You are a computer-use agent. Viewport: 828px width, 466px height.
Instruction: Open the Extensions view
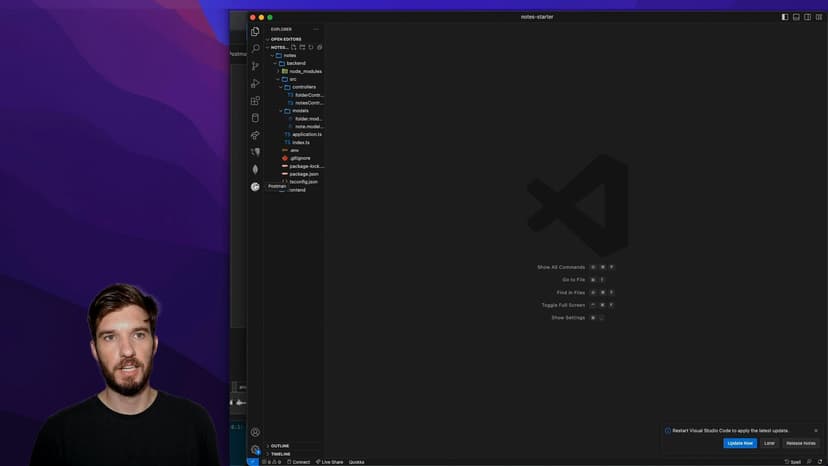tap(255, 101)
